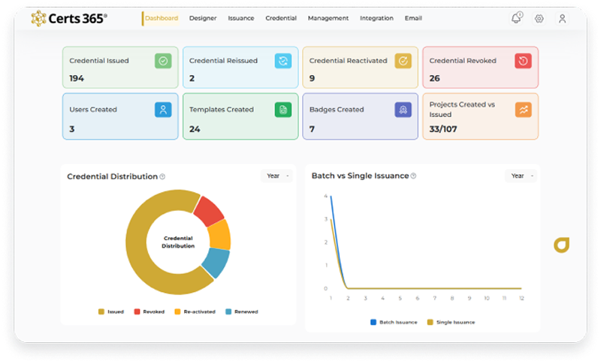This screenshot has height=364, width=601.
Task: Click the Credential Reissued refresh icon
Action: 283,61
